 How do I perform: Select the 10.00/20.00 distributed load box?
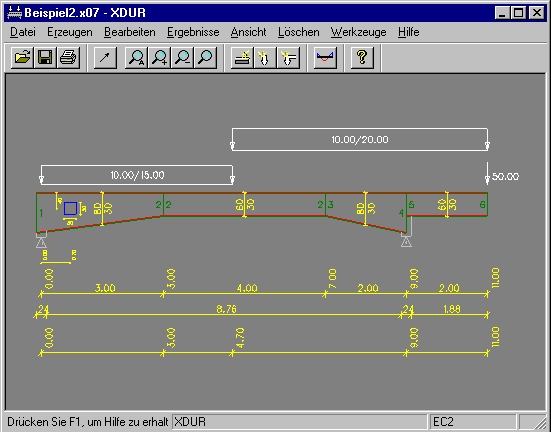(x=359, y=140)
